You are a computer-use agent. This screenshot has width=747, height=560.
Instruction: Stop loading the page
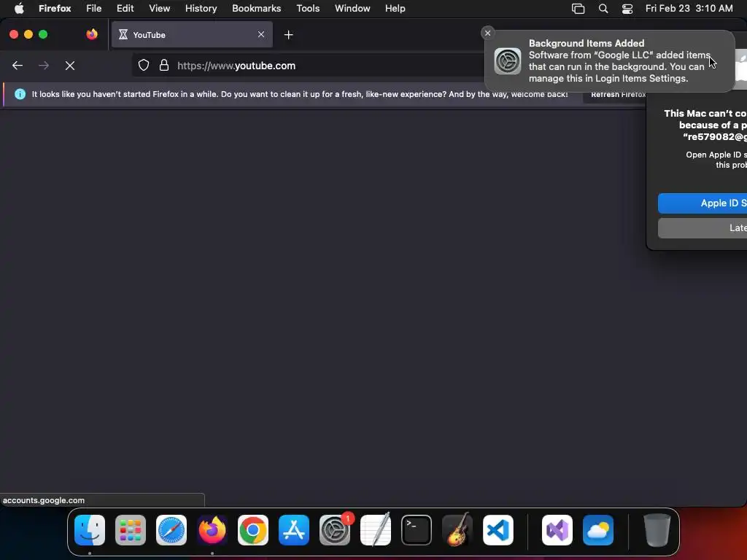tap(70, 66)
